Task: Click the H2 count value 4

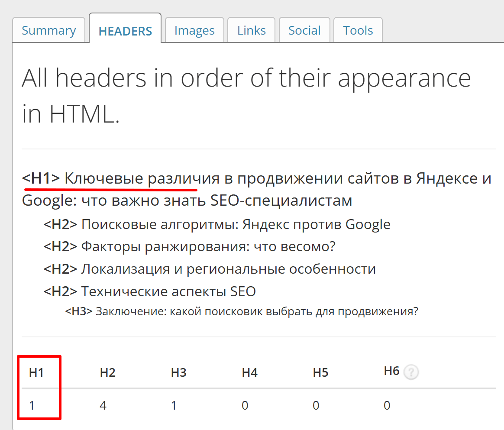Action: pyautogui.click(x=103, y=405)
